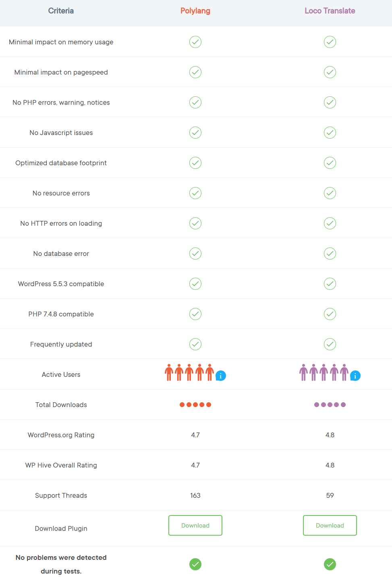This screenshot has width=392, height=580.
Task: Click Loco Translate's pagespeed checkmark icon
Action: [330, 72]
